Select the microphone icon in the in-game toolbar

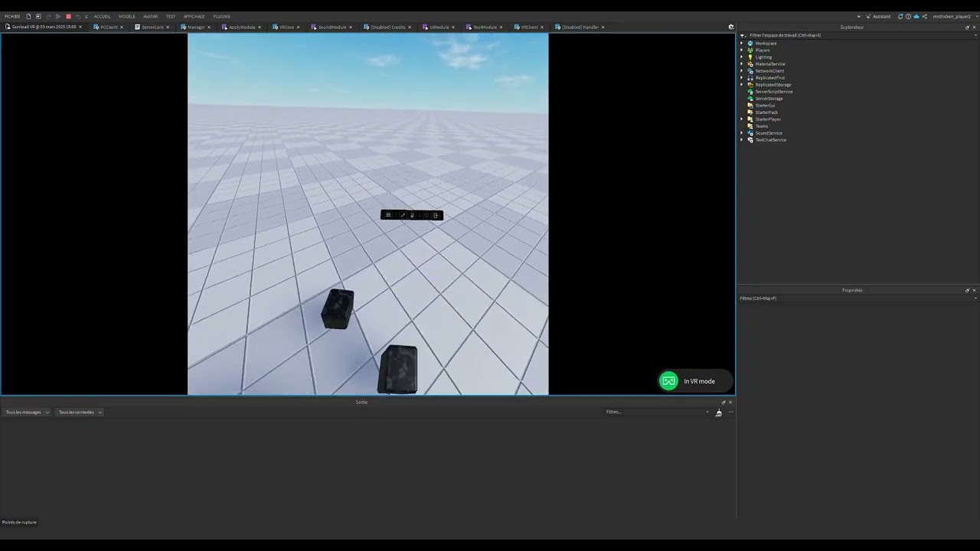[412, 215]
